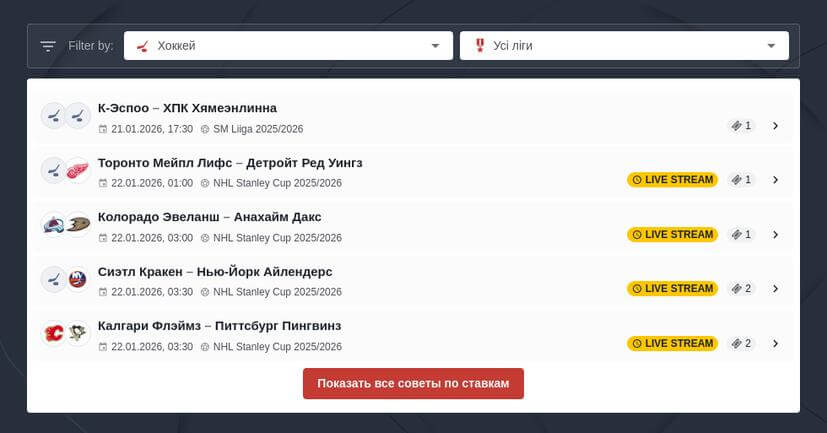Click LIVE STREAM badge for Колорадо Эвеланш match

[672, 234]
